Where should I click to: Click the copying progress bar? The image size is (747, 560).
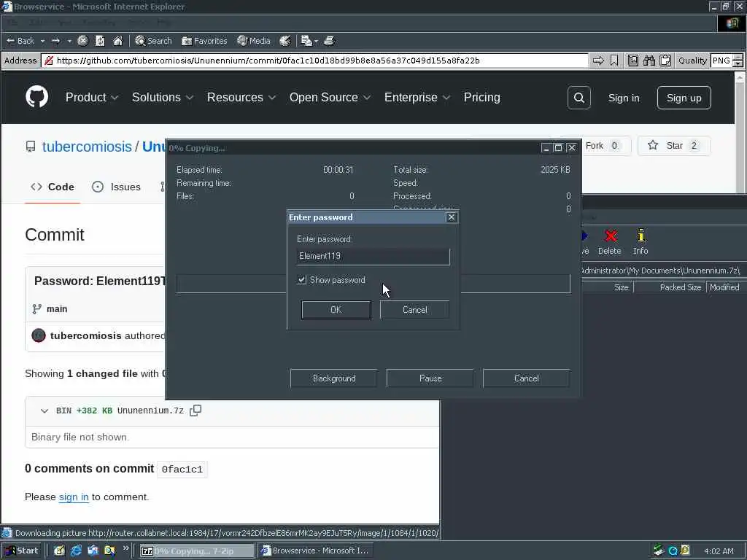pos(373,284)
